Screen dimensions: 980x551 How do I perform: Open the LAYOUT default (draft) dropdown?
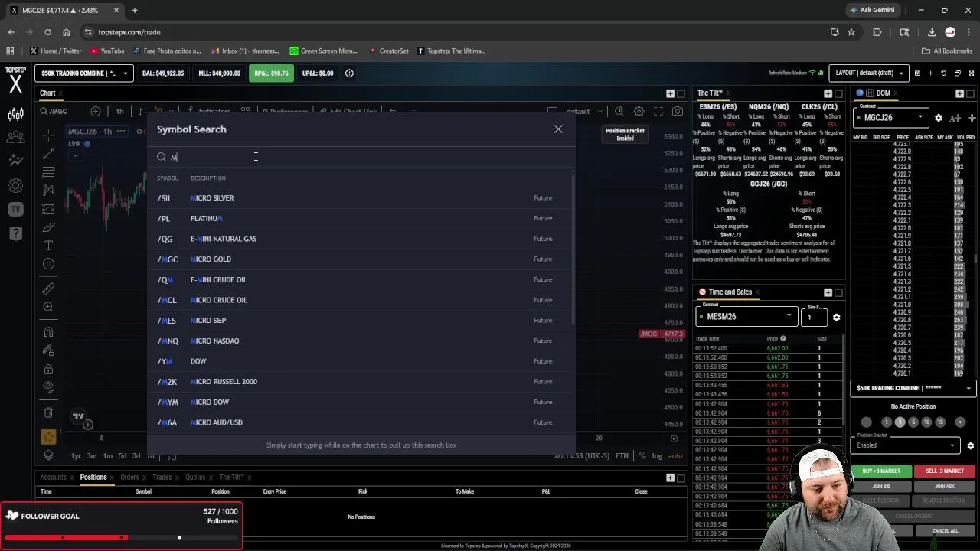870,73
